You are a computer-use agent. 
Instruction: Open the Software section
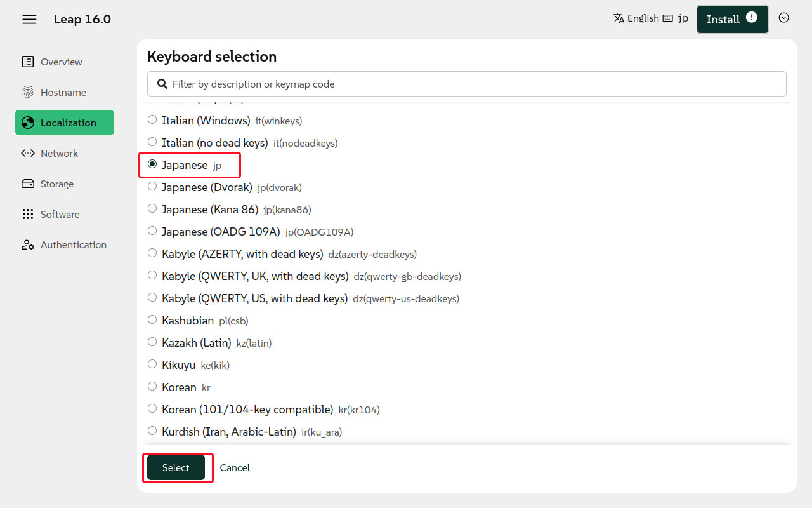(x=60, y=214)
